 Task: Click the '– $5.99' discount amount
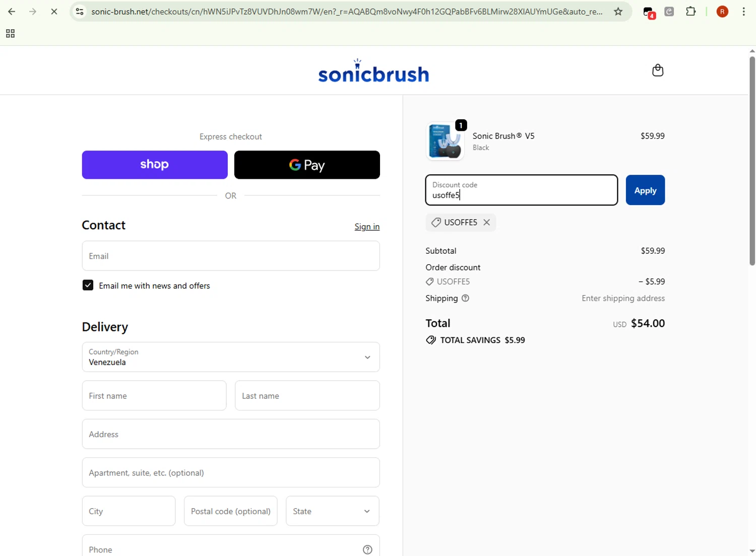[652, 282]
